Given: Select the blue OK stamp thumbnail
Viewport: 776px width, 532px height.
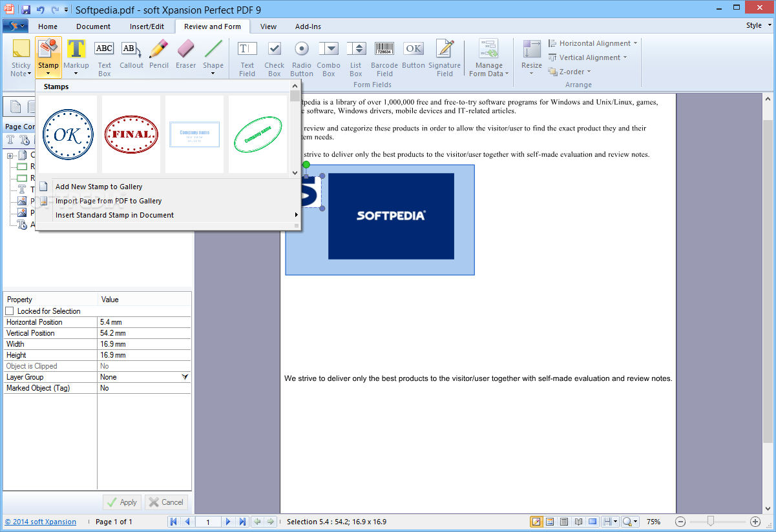Looking at the screenshot, I should click(x=68, y=134).
